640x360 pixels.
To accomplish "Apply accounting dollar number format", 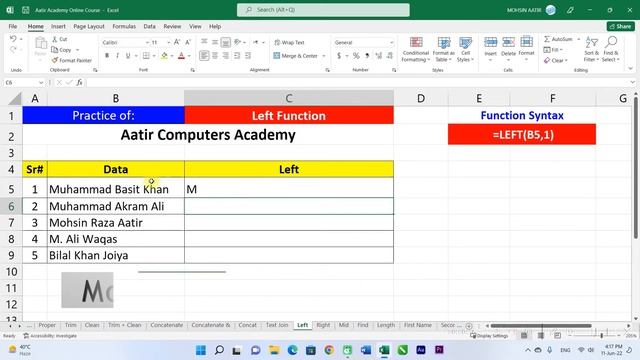I will [339, 56].
